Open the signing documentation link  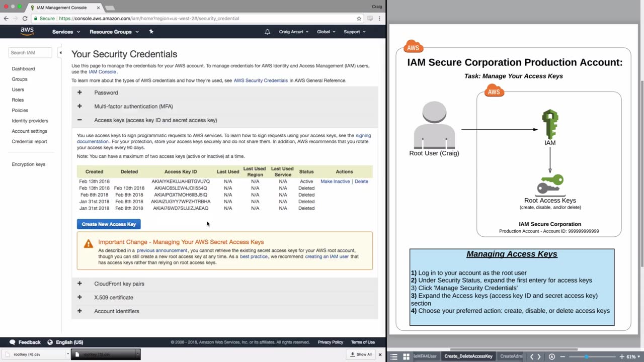[224, 139]
